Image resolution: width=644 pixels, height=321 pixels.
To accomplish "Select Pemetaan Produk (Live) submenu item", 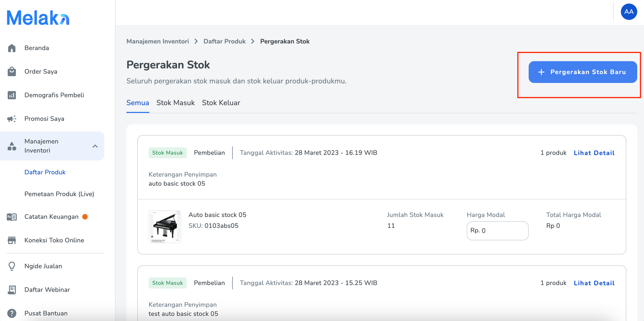I will tap(59, 194).
